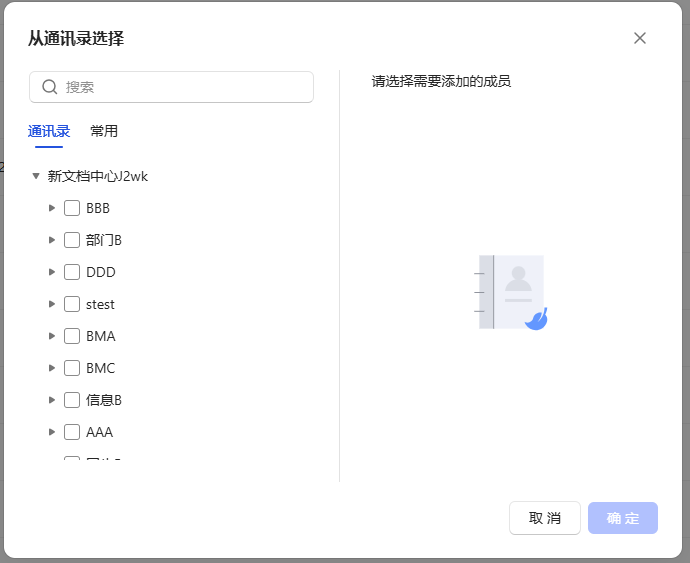The width and height of the screenshot is (690, 563).
Task: Tick the 部门B checkbox
Action: coord(72,240)
